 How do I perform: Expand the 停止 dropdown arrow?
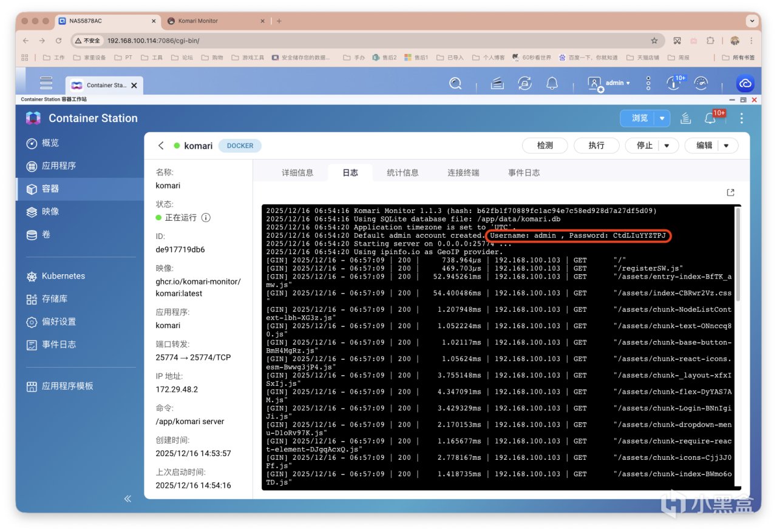[667, 146]
